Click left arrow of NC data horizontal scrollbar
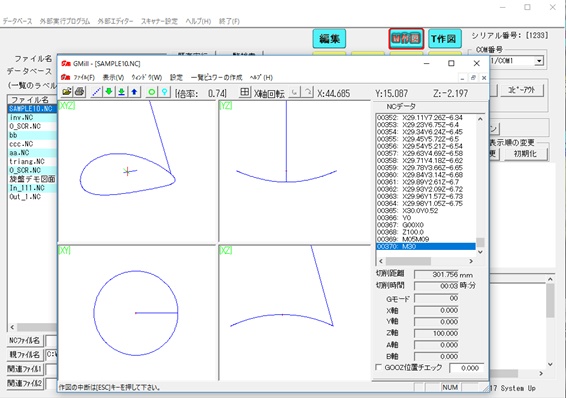Viewport: 567px width, 398px height. pyautogui.click(x=380, y=261)
